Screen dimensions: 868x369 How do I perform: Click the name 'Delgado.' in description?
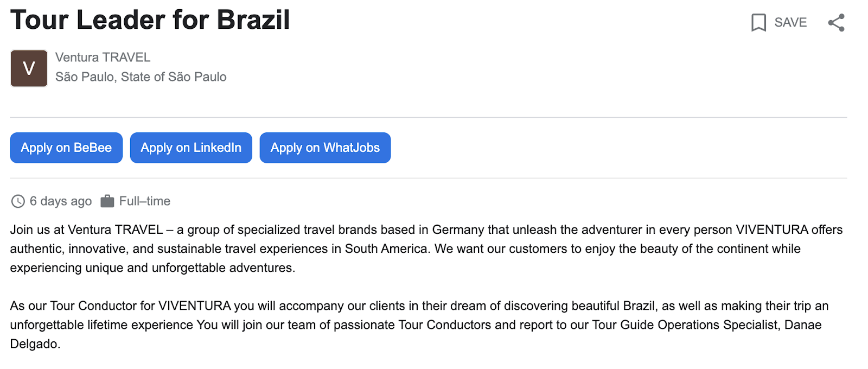pos(35,344)
